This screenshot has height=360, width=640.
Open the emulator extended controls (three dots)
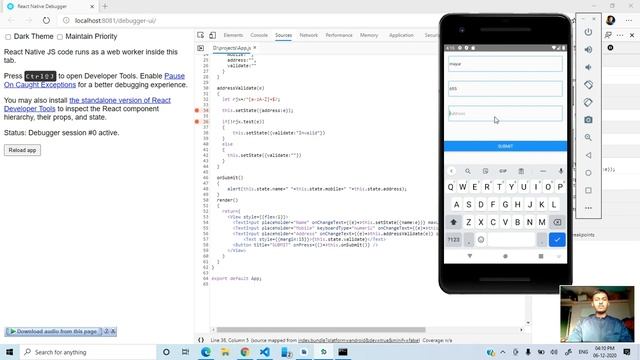588,208
